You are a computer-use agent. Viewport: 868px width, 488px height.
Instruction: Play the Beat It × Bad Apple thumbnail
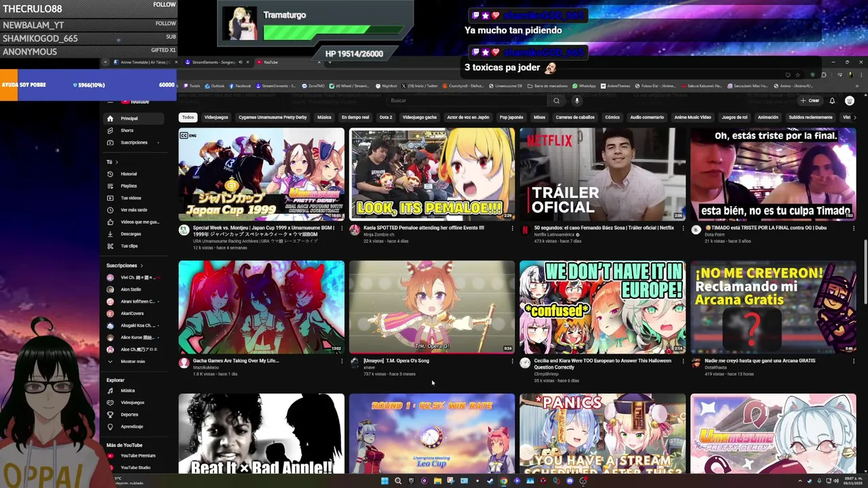pos(261,434)
